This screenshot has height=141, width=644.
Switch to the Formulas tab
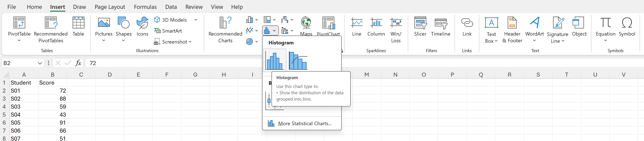pos(145,7)
